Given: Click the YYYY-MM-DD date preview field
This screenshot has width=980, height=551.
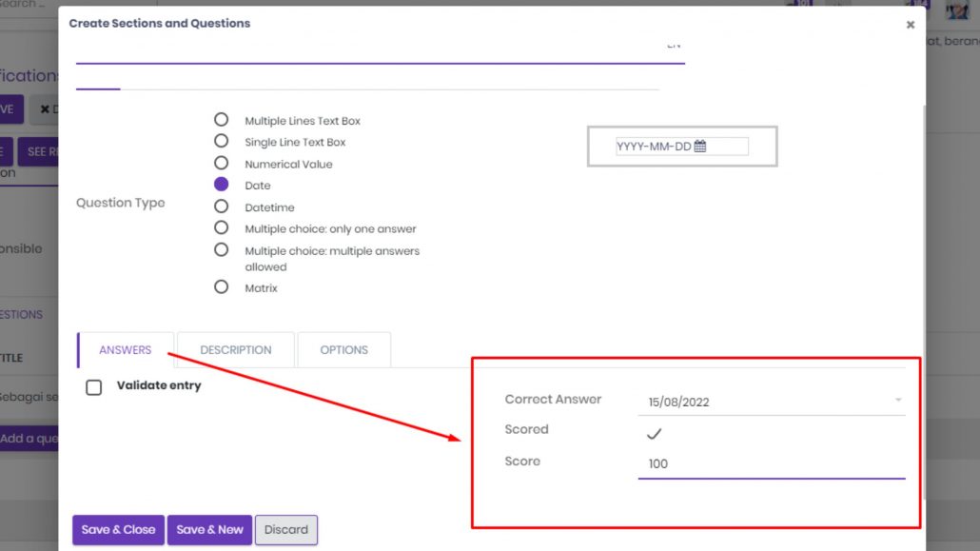Looking at the screenshot, I should tap(682, 147).
